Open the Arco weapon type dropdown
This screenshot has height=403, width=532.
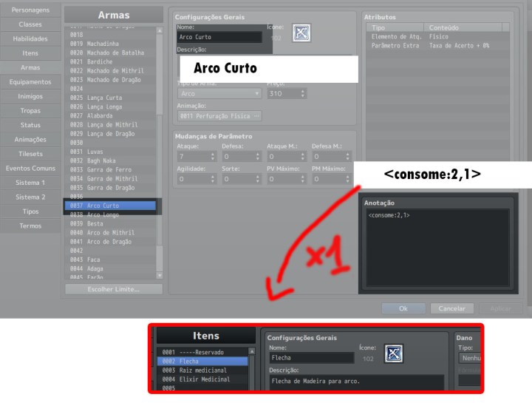click(x=219, y=93)
